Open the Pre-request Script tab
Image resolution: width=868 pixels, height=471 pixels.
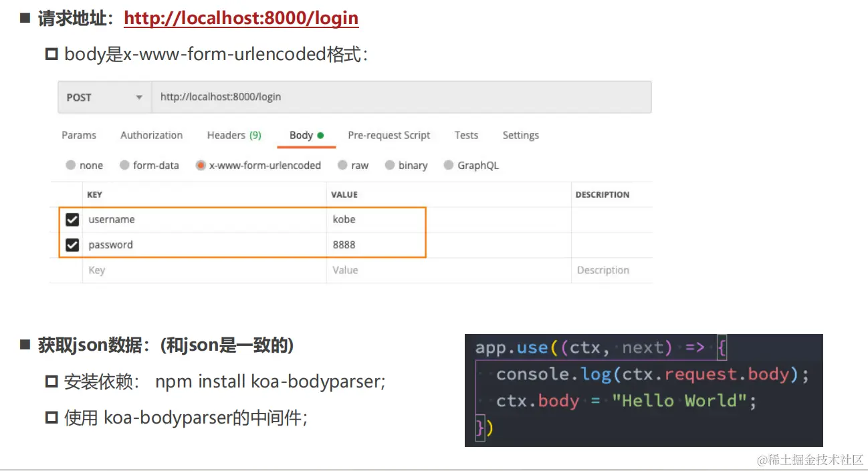coord(389,135)
